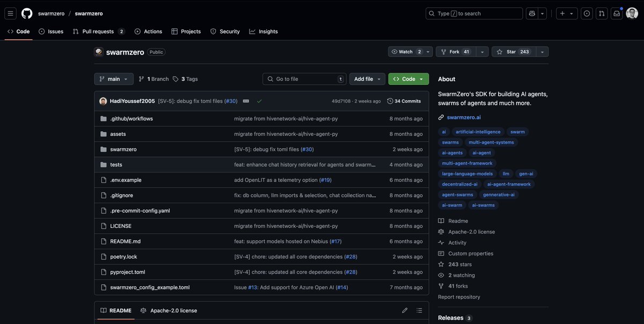The image size is (644, 324).
Task: Open the assets folder
Action: [x=118, y=134]
